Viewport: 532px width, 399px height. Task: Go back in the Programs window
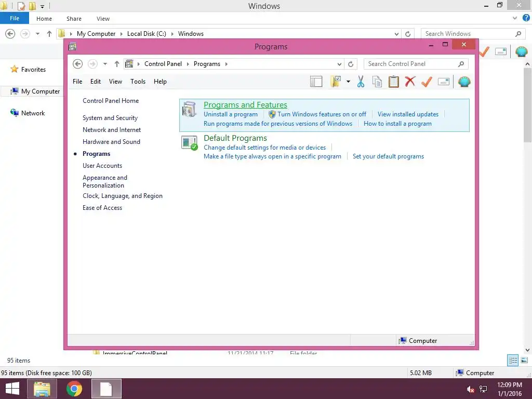tap(78, 64)
